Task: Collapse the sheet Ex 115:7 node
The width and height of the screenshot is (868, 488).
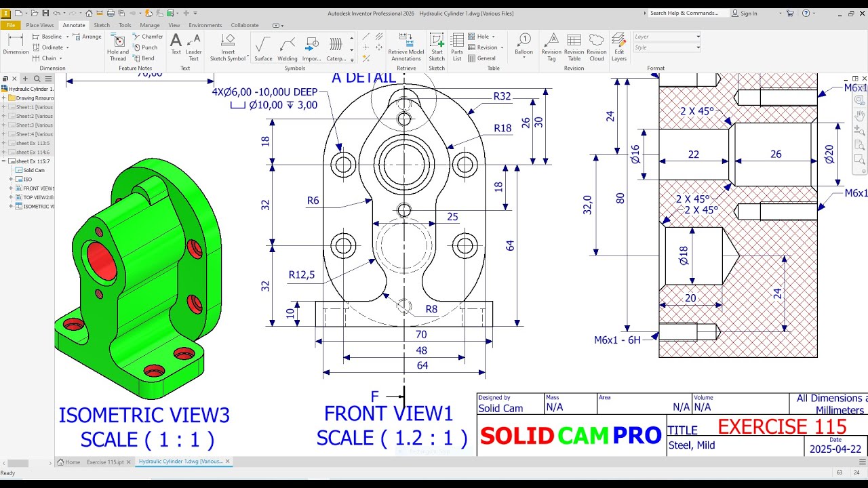Action: (x=3, y=161)
